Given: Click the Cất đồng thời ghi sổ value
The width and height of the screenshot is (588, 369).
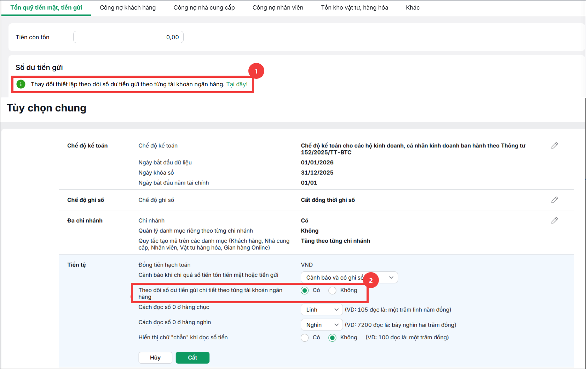Looking at the screenshot, I should pos(328,200).
